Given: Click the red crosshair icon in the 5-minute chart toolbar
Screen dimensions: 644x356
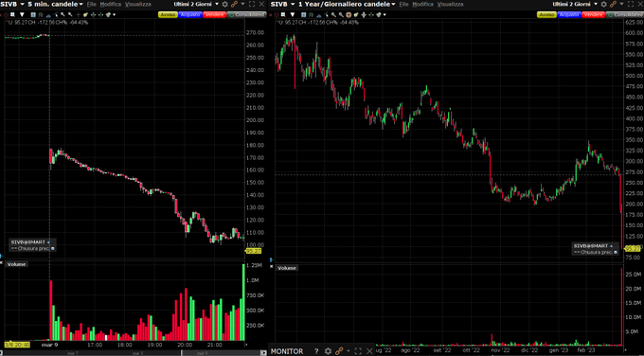Looking at the screenshot, I should pyautogui.click(x=6, y=15).
